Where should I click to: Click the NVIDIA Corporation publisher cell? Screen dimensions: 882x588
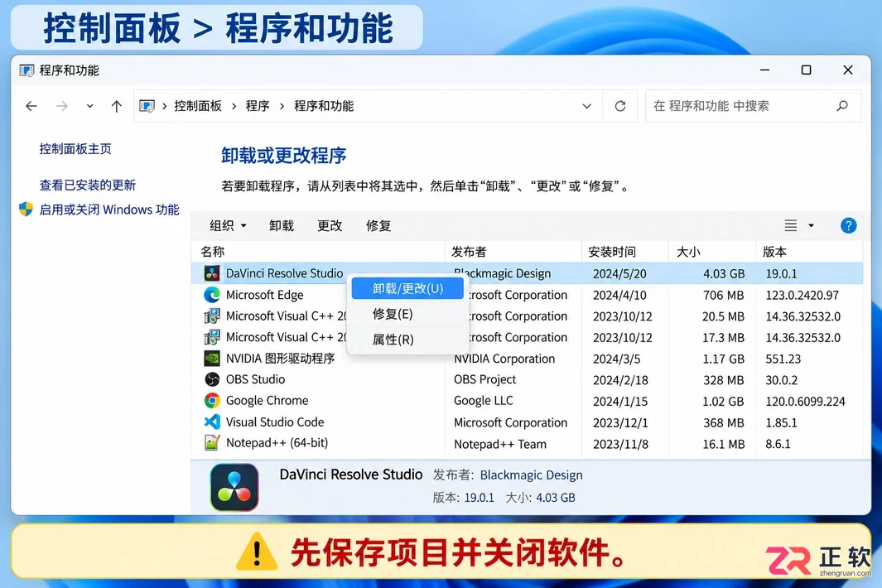[x=504, y=359]
